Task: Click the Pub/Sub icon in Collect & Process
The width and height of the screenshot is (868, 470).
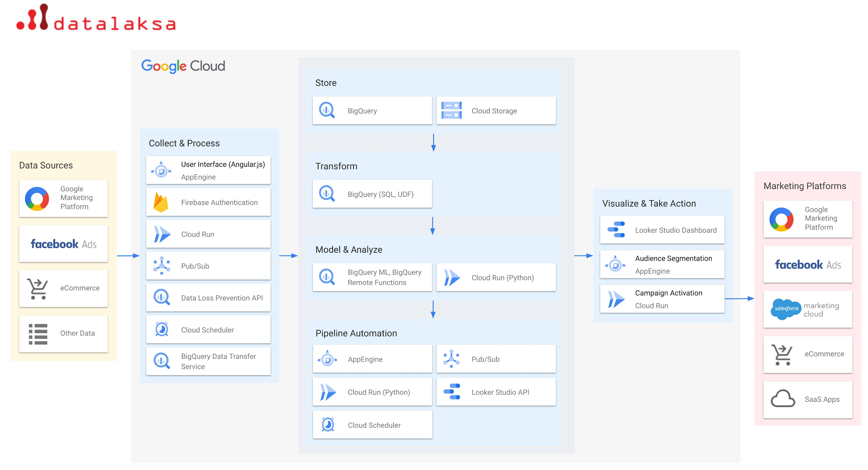Action: point(161,266)
